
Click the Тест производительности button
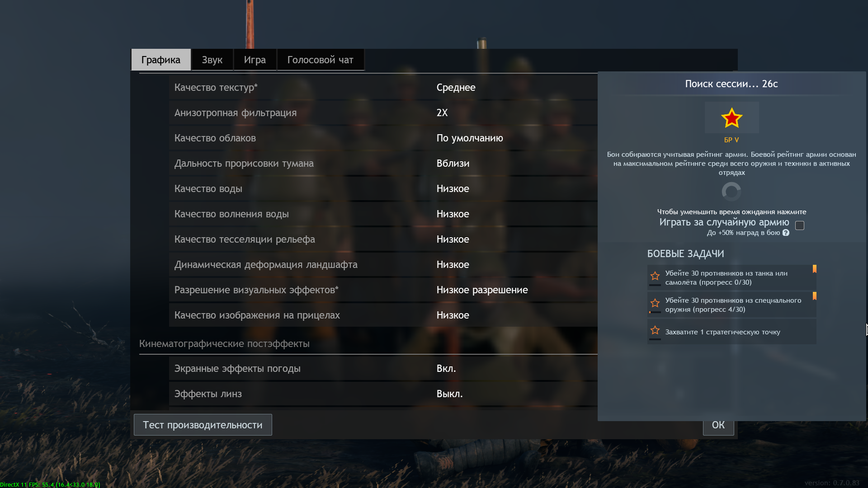click(x=203, y=425)
